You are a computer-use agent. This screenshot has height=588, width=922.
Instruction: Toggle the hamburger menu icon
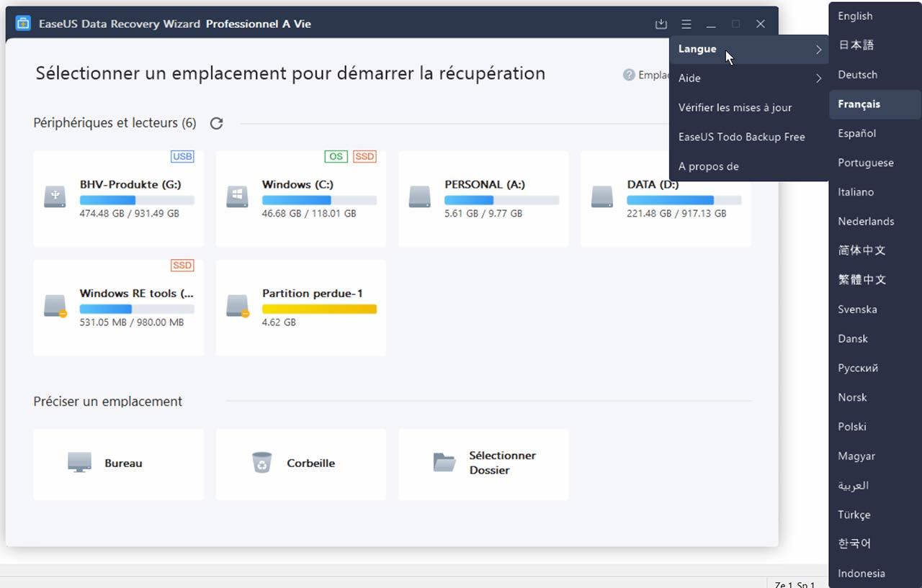click(x=686, y=24)
